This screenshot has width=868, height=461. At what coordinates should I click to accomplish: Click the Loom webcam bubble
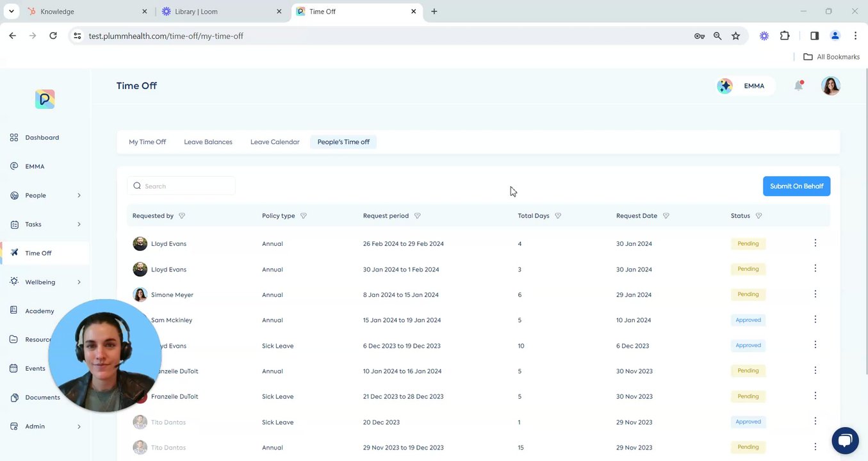[105, 355]
